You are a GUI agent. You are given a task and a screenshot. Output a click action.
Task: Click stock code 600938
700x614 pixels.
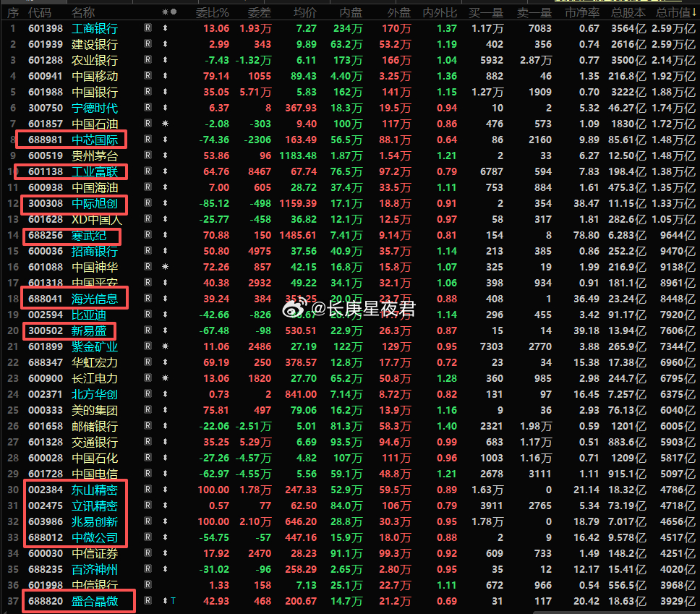tap(46, 187)
